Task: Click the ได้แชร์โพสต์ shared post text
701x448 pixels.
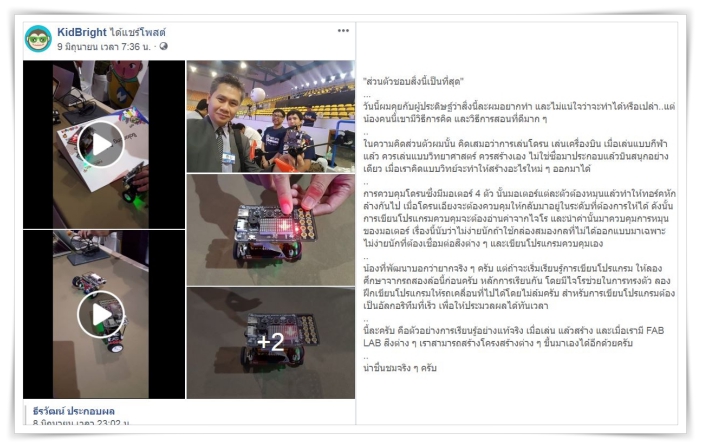Action: tap(137, 32)
